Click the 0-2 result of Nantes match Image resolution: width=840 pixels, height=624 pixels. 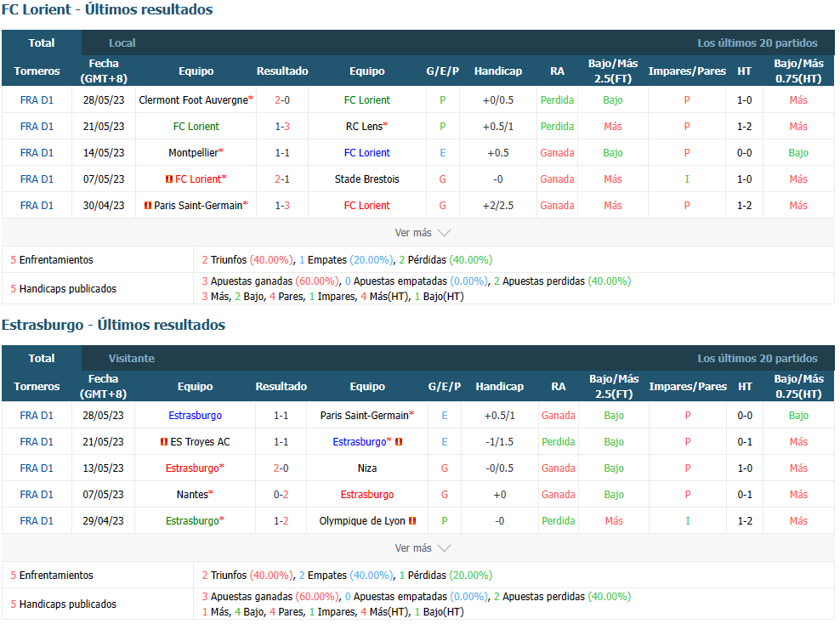[x=281, y=495]
